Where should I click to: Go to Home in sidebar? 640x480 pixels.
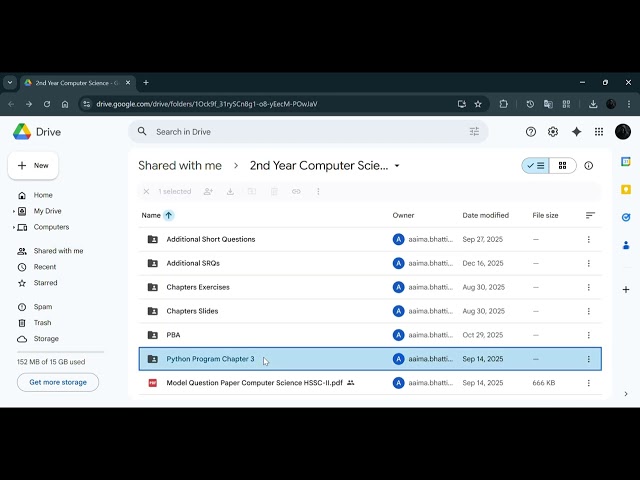click(43, 195)
